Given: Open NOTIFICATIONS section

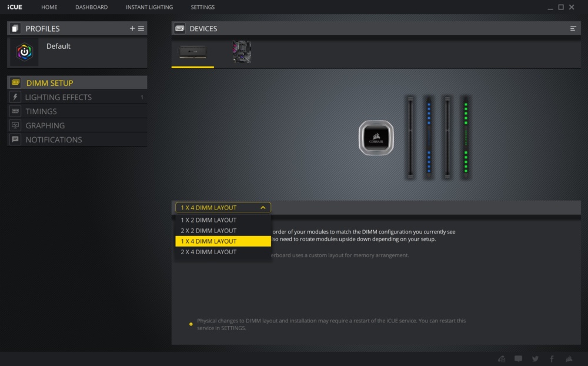Looking at the screenshot, I should click(77, 139).
